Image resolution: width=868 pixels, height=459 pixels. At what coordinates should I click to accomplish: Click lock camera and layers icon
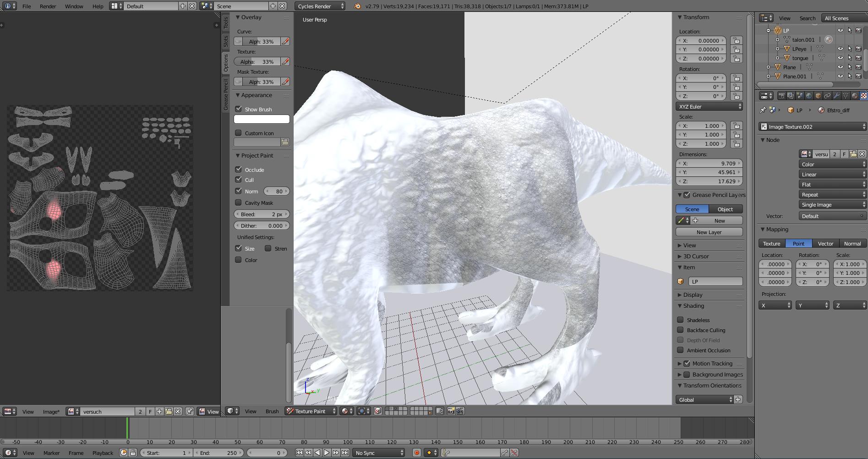[x=440, y=411]
